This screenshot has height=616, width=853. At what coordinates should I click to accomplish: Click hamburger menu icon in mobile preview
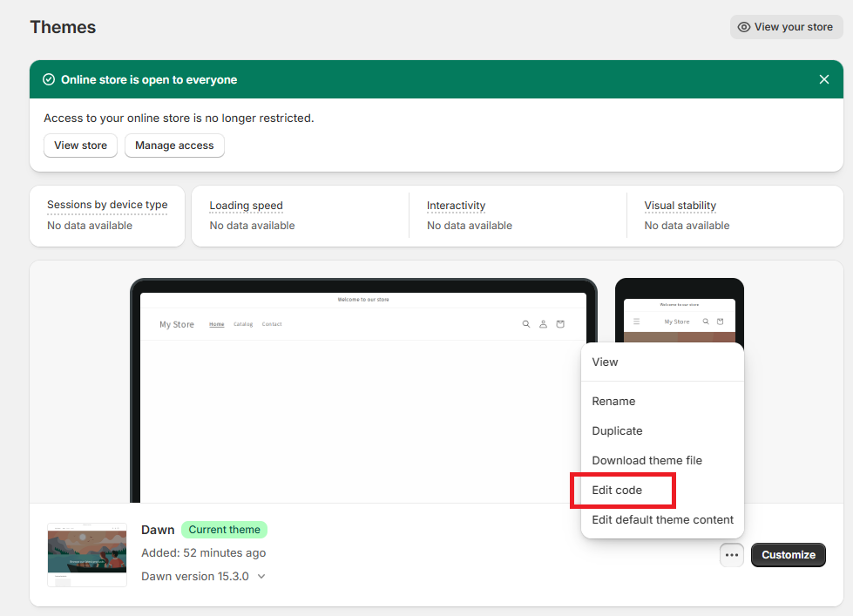click(x=637, y=322)
